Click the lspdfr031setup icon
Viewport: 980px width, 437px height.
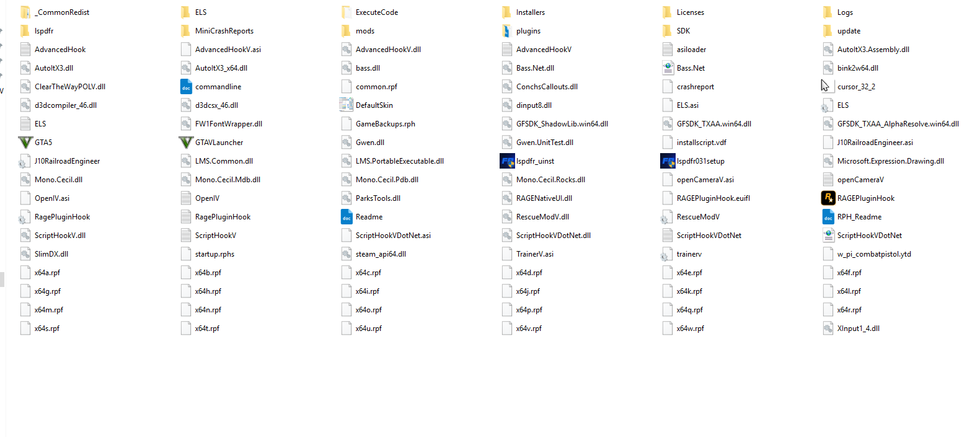pos(668,161)
